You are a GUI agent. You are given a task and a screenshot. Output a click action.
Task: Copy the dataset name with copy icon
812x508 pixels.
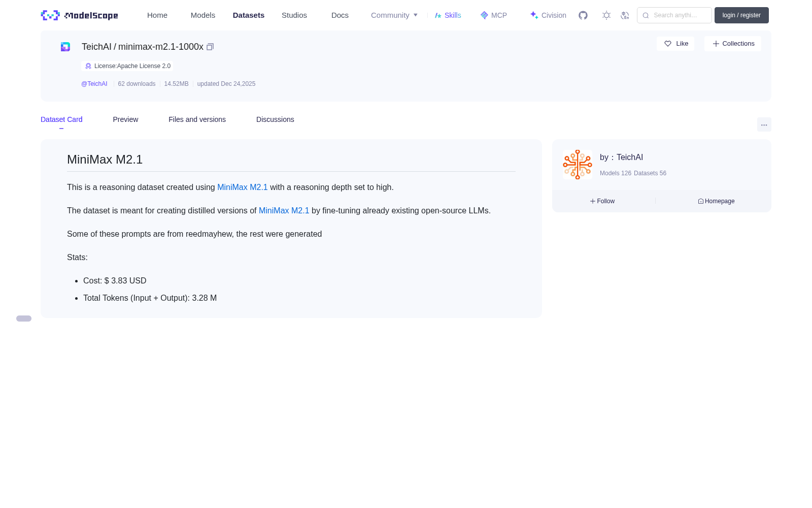[210, 47]
